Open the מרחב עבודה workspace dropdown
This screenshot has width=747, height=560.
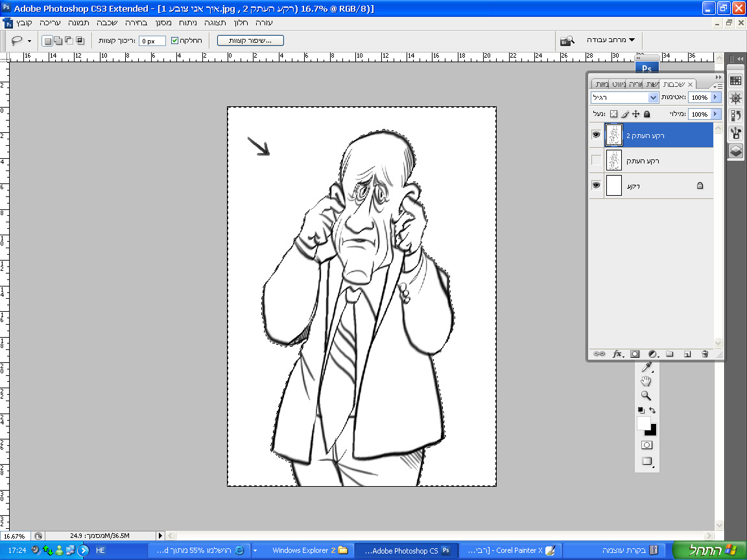611,40
